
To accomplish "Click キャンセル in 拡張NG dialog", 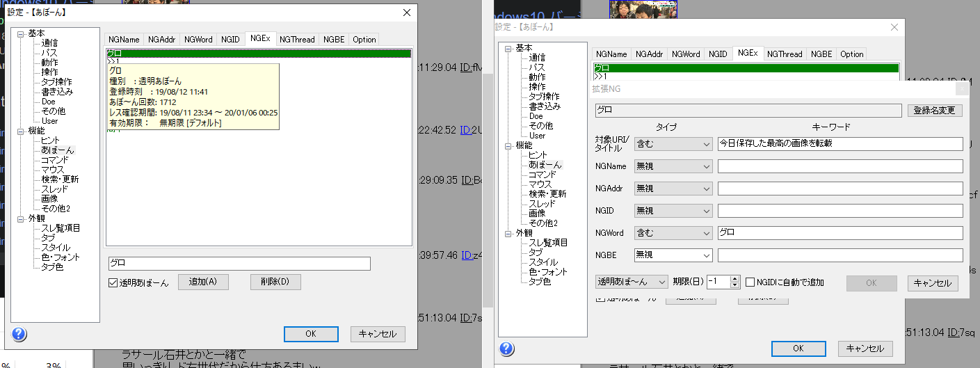I will (933, 283).
